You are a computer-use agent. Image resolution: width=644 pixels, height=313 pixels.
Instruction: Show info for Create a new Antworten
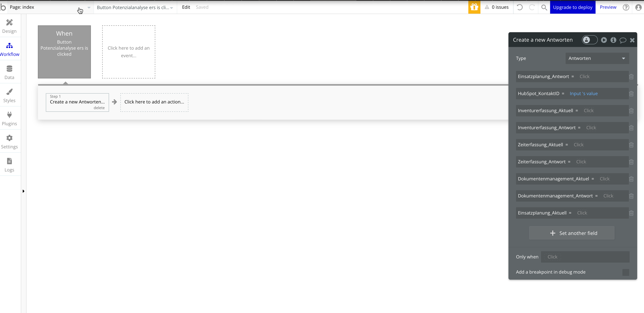[613, 40]
